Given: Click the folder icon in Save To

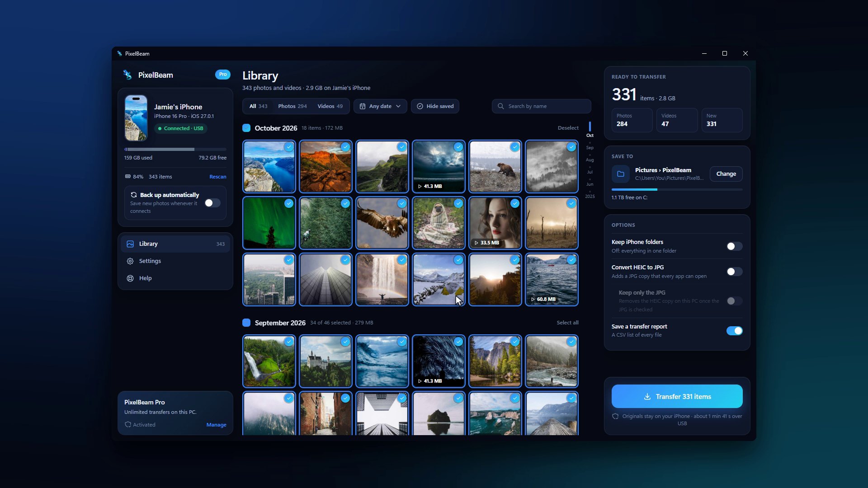Looking at the screenshot, I should tap(621, 174).
